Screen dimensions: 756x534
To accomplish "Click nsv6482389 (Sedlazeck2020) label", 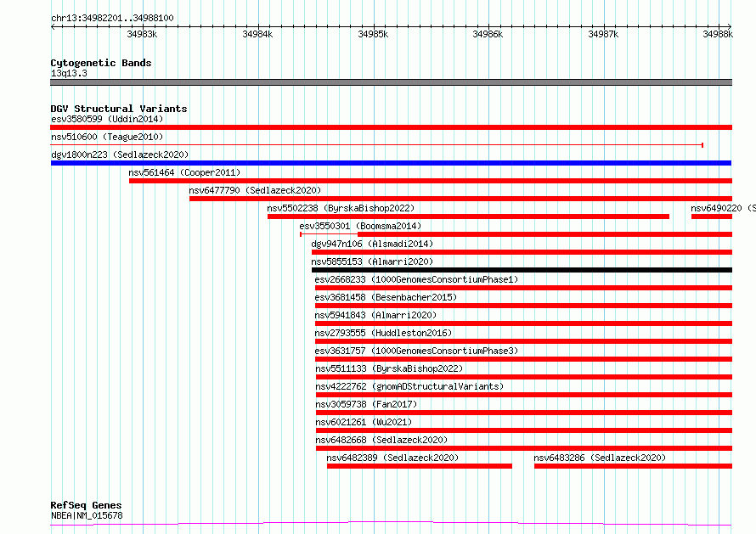I will pyautogui.click(x=392, y=458).
